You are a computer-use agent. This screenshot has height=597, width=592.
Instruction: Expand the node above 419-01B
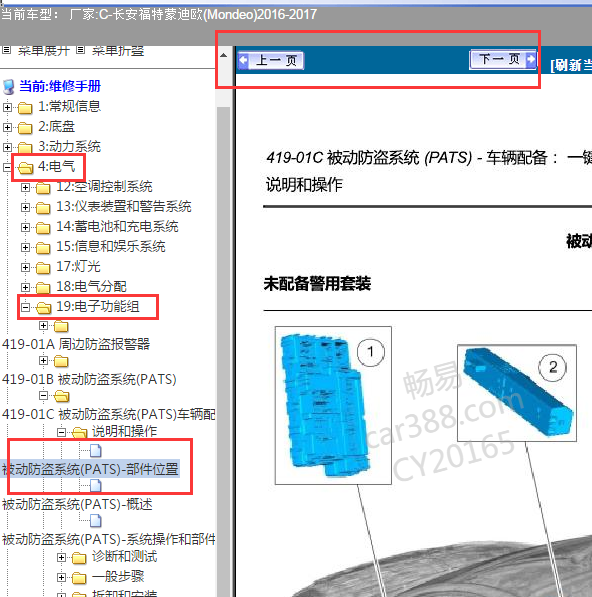click(x=43, y=361)
